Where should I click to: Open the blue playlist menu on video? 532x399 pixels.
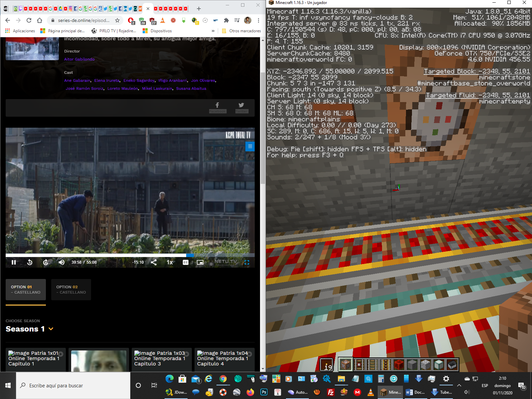click(x=250, y=146)
